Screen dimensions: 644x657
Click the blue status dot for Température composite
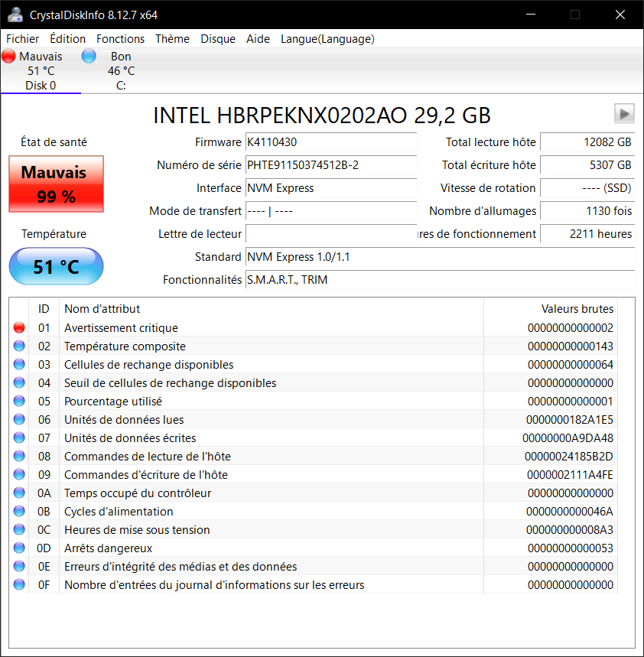pyautogui.click(x=19, y=346)
